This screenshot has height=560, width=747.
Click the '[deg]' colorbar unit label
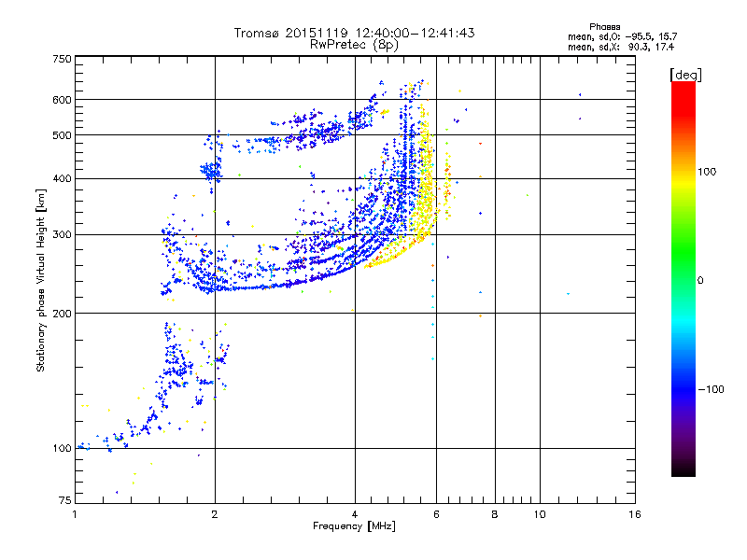point(685,75)
